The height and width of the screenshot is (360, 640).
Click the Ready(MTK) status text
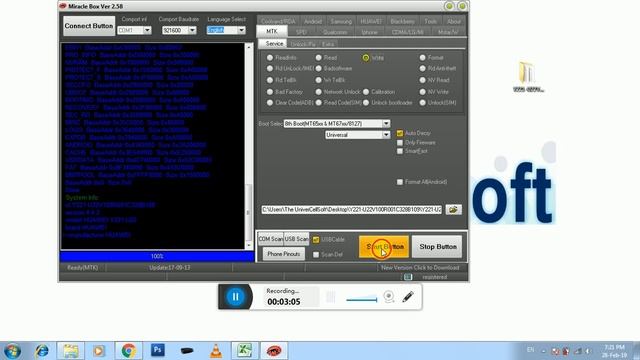[x=83, y=268]
